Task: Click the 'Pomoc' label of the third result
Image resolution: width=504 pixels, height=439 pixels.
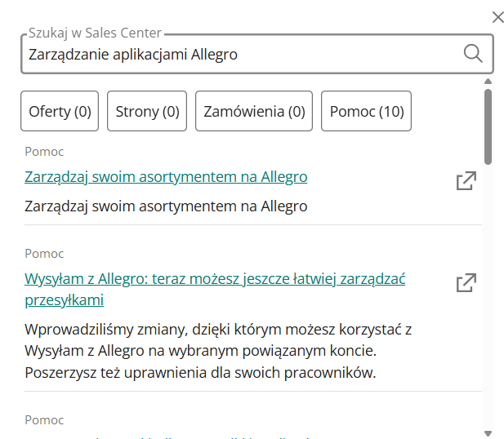Action: (x=44, y=420)
